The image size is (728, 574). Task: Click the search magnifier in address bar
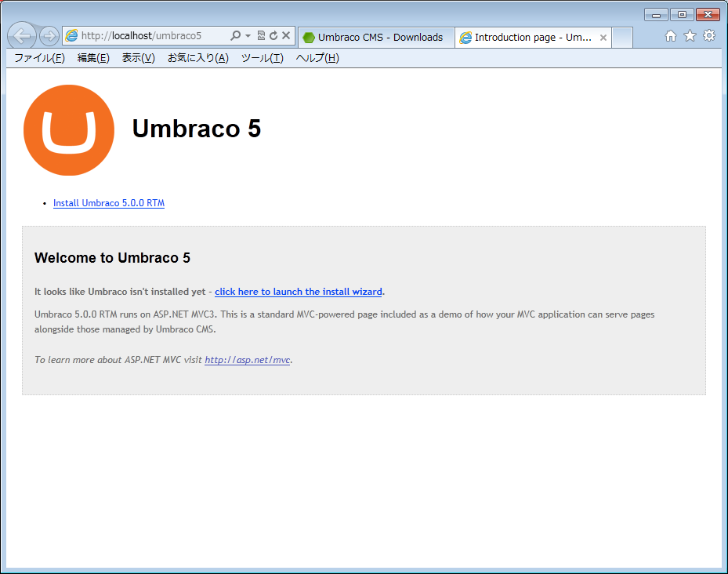[x=235, y=36]
